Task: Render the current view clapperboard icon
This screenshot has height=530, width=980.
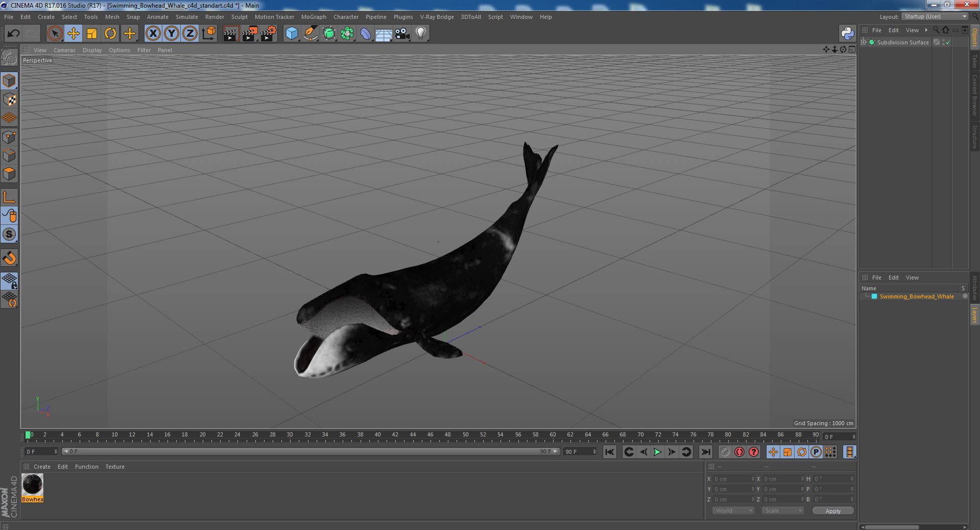Action: pos(231,34)
